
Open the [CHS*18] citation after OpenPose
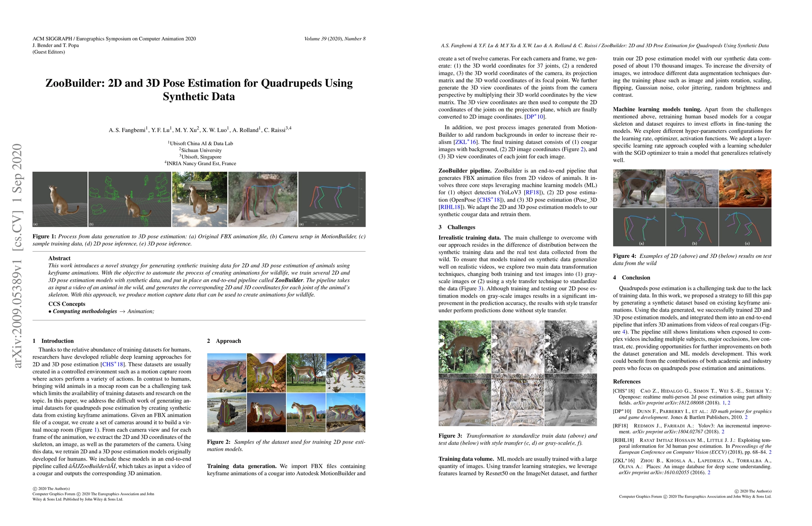pyautogui.click(x=489, y=200)
